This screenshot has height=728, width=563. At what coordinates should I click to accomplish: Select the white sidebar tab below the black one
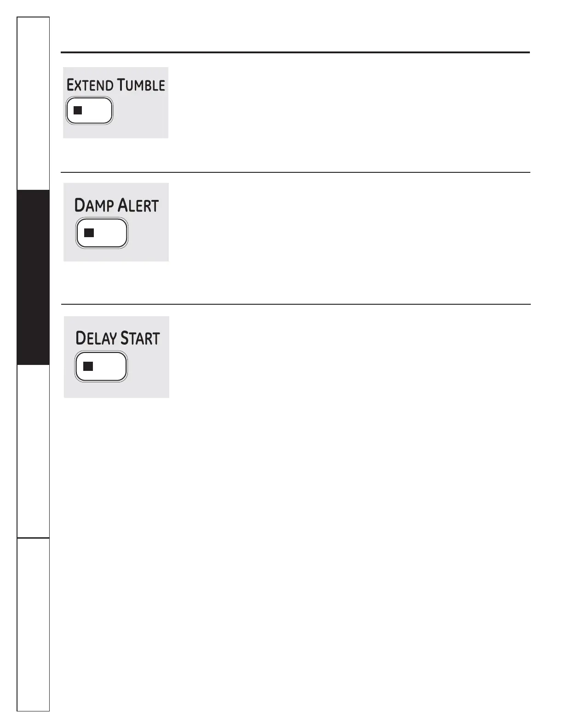click(33, 450)
